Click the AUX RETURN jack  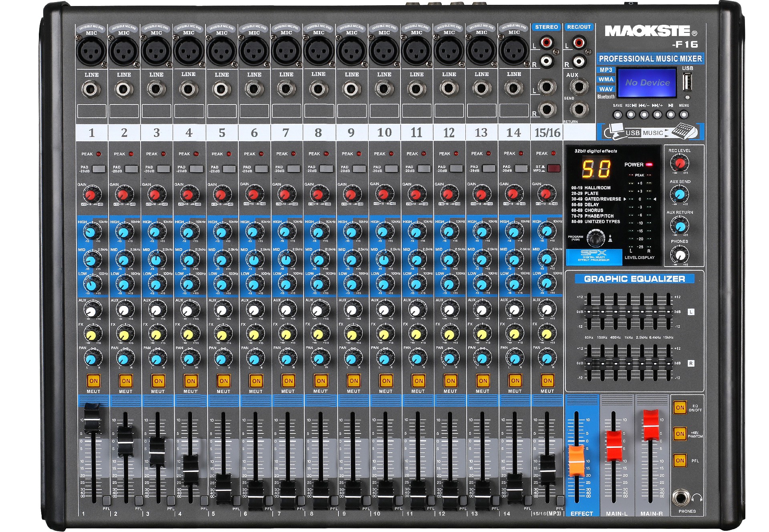pyautogui.click(x=579, y=109)
